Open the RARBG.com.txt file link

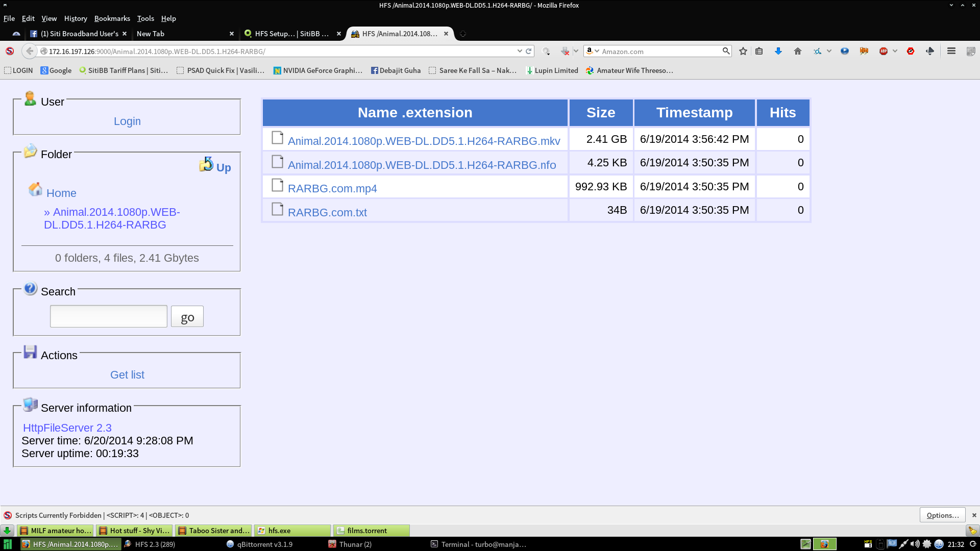point(327,212)
